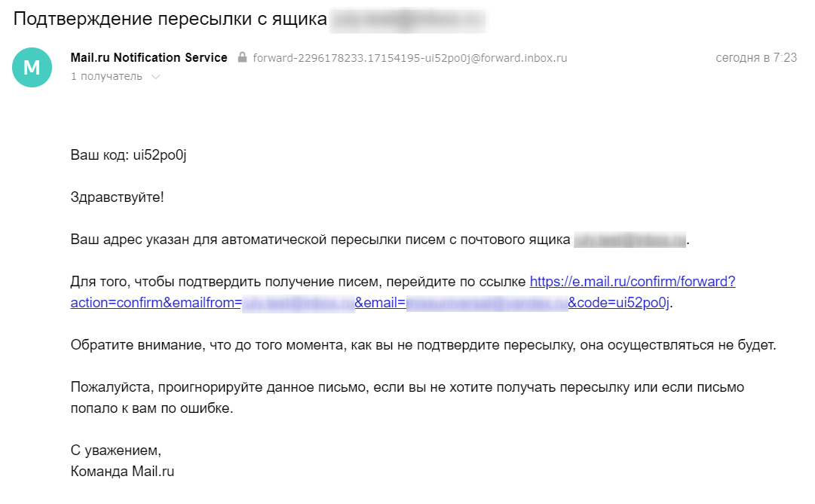Image resolution: width=815 pixels, height=504 pixels.
Task: Click the "action=confirm&emailfrom=" part of the link
Action: point(155,303)
